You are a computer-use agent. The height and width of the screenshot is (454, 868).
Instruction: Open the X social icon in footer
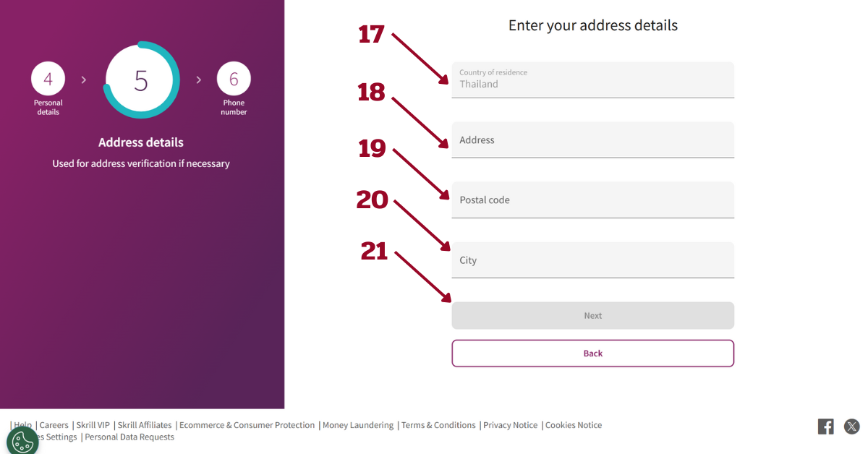click(x=852, y=427)
